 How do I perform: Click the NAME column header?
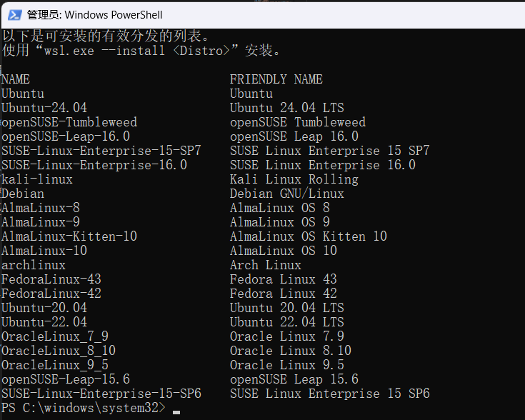pyautogui.click(x=16, y=79)
